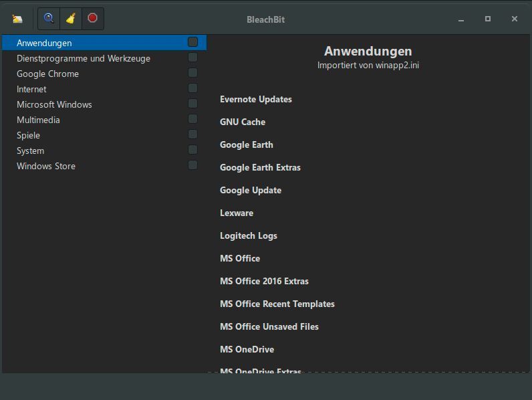Click the Clean broom icon
532x400 pixels.
point(71,19)
